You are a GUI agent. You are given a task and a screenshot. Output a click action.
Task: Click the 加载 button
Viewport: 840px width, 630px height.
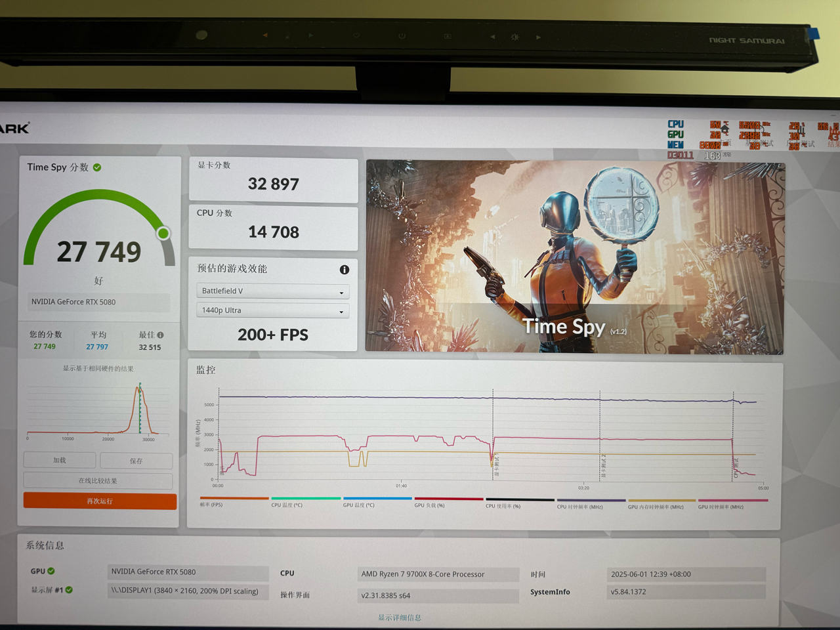60,460
